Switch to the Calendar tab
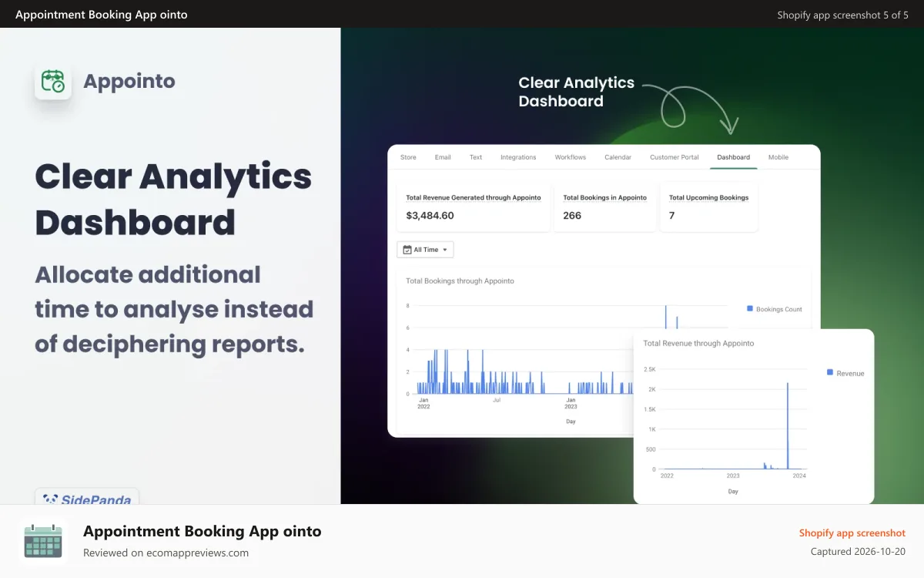924x578 pixels. tap(618, 157)
